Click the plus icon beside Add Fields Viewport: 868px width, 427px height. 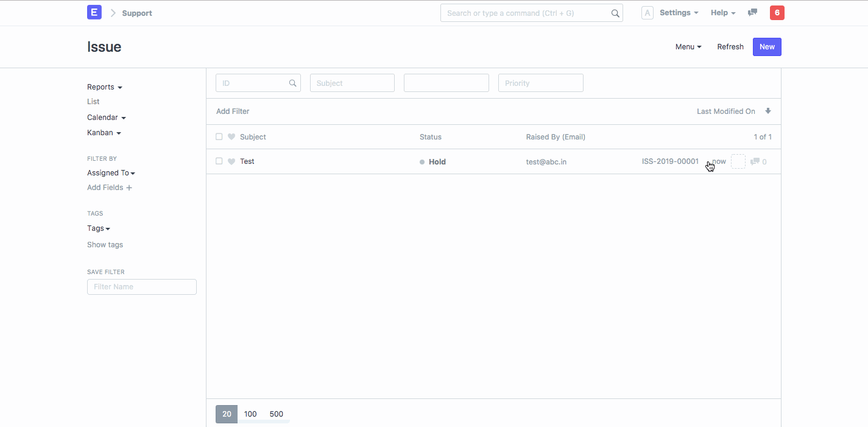point(129,188)
